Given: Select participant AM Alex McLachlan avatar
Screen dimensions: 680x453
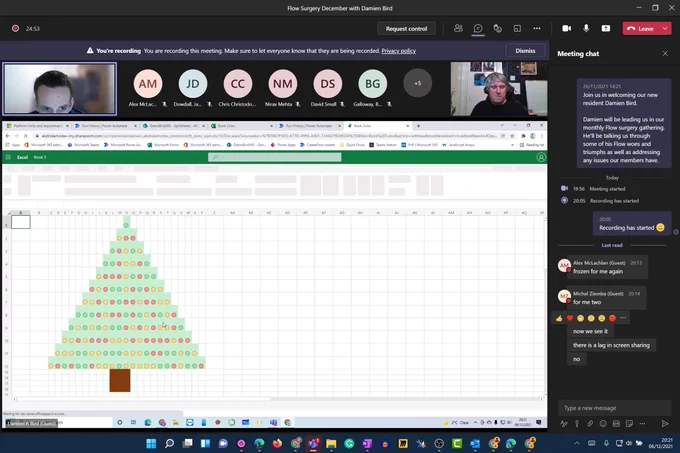Looking at the screenshot, I should pyautogui.click(x=148, y=83).
